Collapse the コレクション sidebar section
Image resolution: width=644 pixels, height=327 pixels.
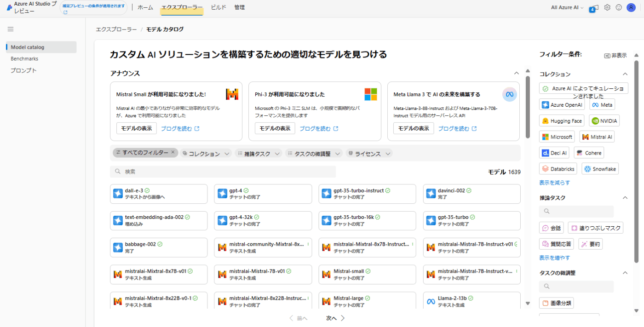[x=625, y=74]
